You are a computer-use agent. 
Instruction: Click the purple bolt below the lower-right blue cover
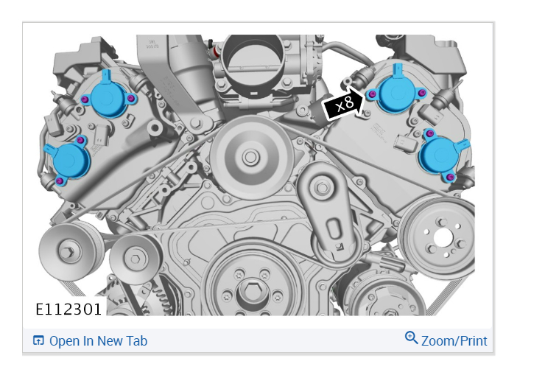[450, 178]
